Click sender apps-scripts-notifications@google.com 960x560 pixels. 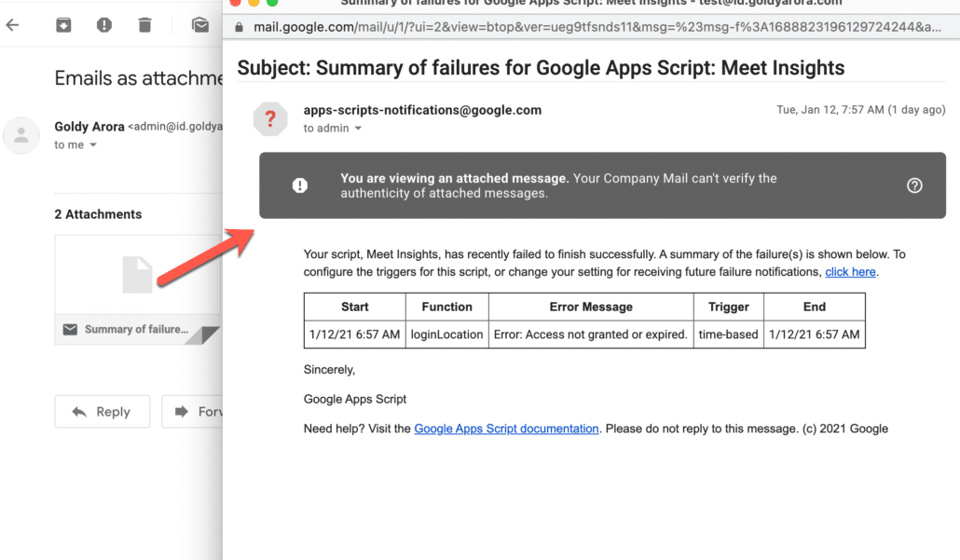[x=422, y=110]
